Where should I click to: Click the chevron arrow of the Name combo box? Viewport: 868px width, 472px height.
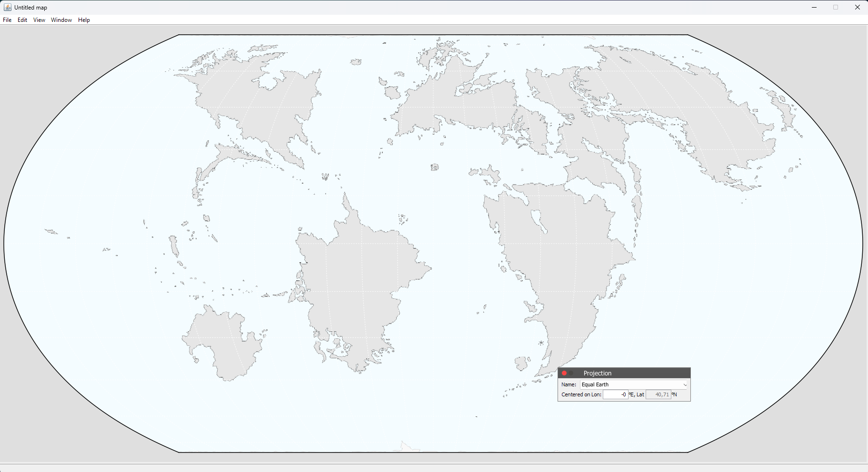pyautogui.click(x=685, y=384)
